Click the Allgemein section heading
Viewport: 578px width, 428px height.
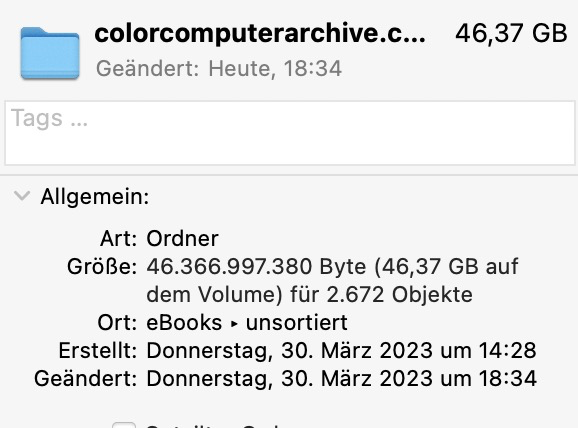(95, 196)
